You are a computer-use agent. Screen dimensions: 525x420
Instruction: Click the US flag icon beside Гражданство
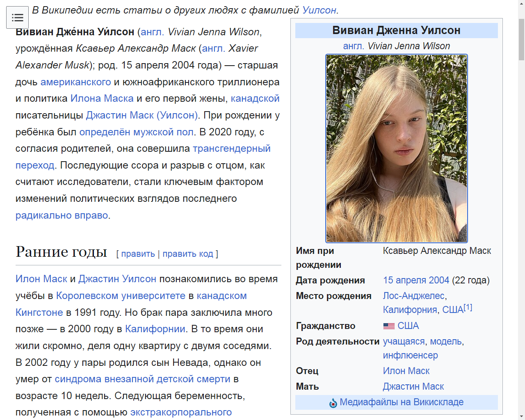[389, 326]
